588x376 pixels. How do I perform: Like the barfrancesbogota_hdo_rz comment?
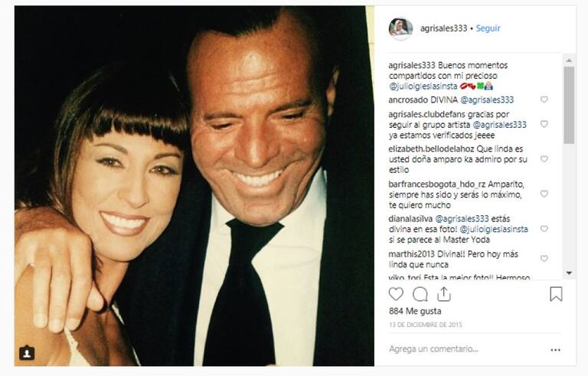pos(544,194)
